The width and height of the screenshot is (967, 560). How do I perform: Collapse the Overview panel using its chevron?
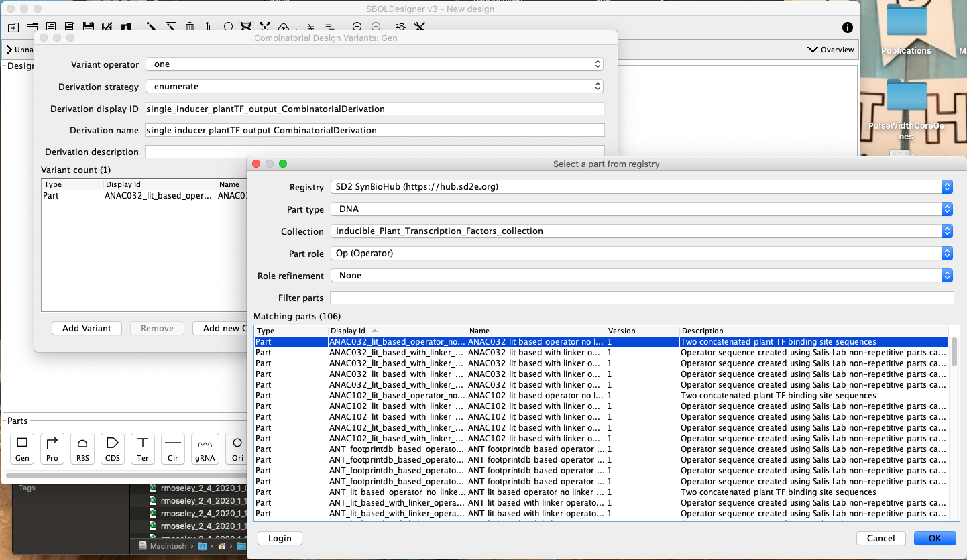813,49
